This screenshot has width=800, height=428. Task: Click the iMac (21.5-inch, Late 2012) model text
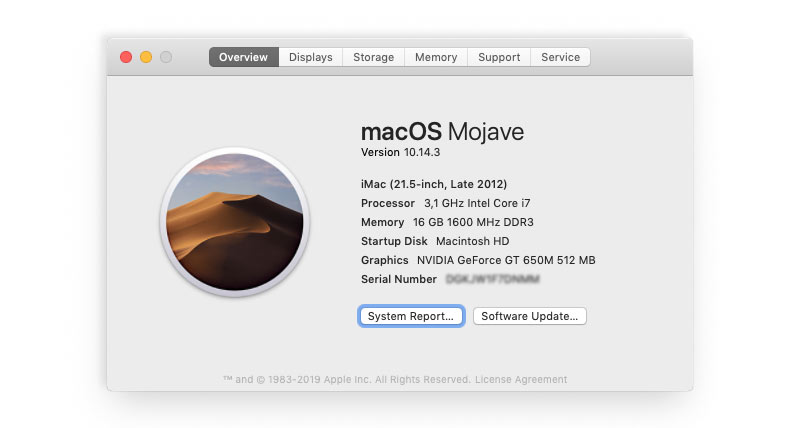433,184
